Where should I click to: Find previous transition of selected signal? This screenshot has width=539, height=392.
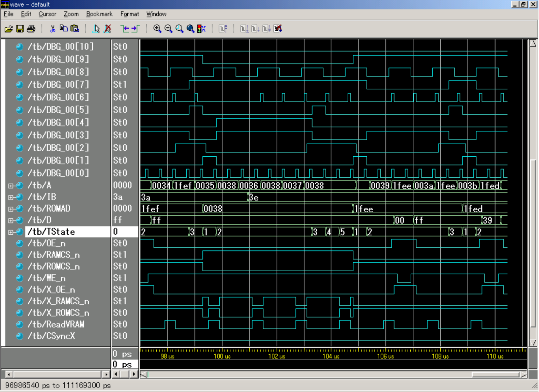pos(125,29)
